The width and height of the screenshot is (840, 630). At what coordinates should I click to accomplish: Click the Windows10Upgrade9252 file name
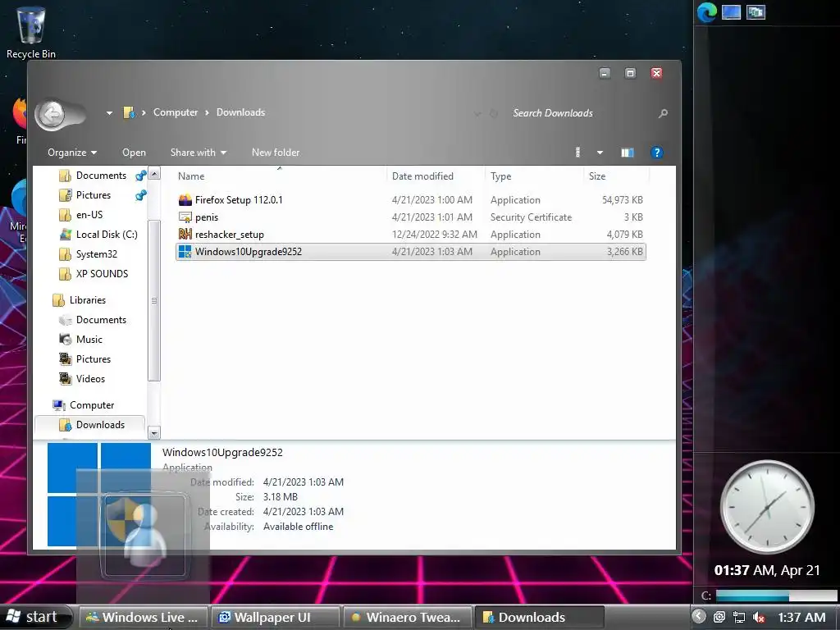(249, 252)
